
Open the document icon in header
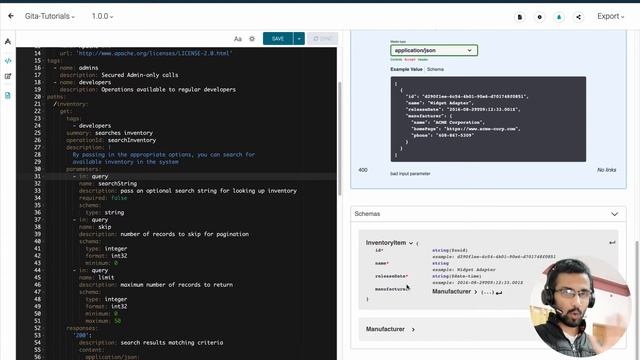(x=520, y=17)
